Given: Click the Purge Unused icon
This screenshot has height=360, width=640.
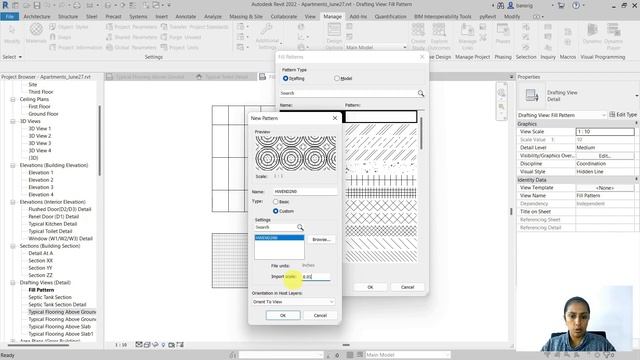Looking at the screenshot, I should tap(164, 37).
